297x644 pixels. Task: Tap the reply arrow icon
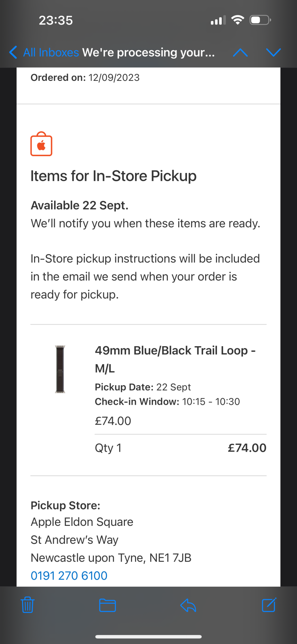click(x=188, y=605)
